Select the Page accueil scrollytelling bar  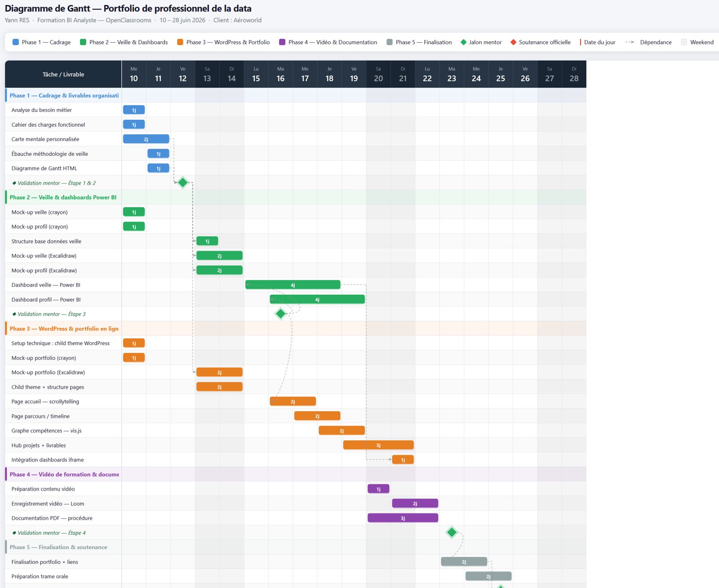(293, 401)
